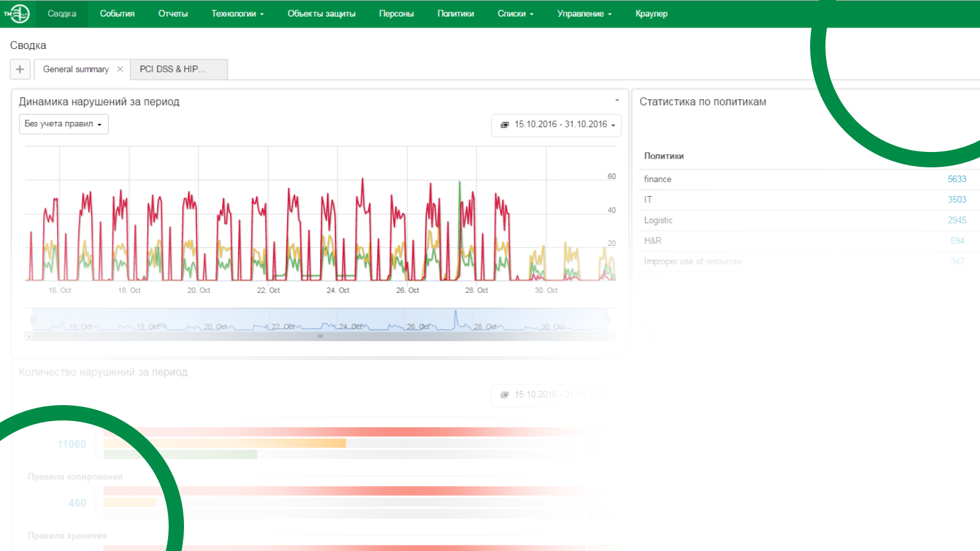Screen dimensions: 980x551
Task: Open the date range picker in Динамика нарушений widget
Action: tap(556, 124)
